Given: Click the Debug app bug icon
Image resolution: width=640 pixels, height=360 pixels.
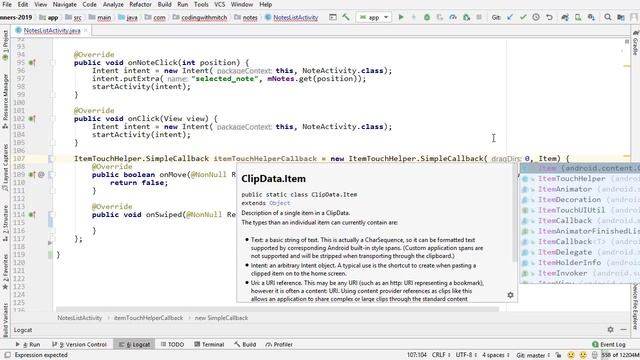Looking at the screenshot, I should 427,17.
